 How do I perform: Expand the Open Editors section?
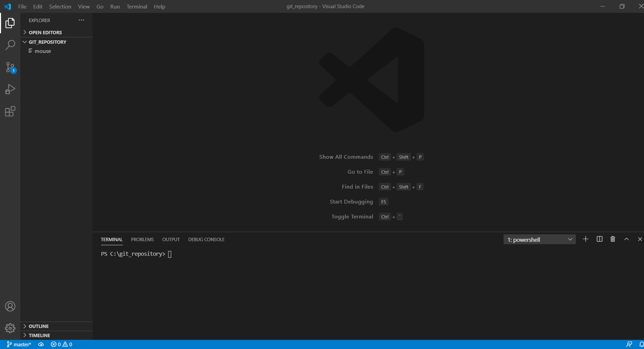point(56,33)
